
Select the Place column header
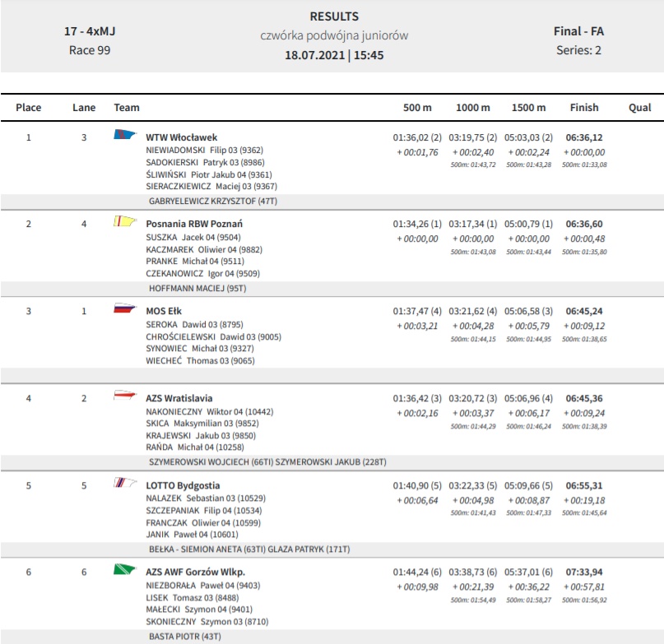pos(28,108)
